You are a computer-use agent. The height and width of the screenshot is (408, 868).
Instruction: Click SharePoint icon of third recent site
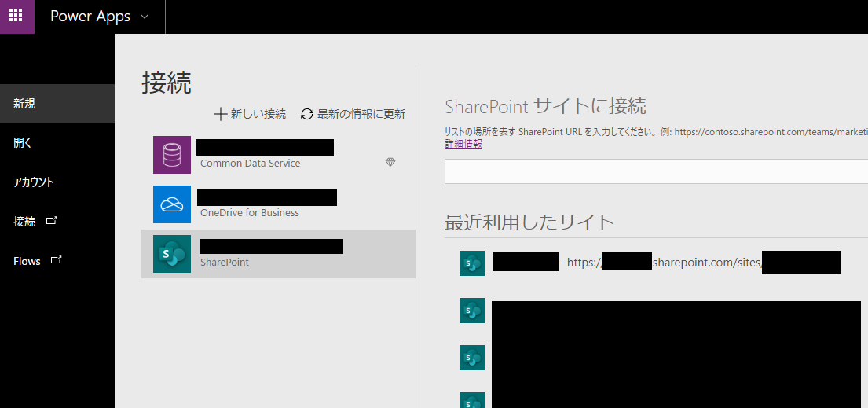click(472, 358)
